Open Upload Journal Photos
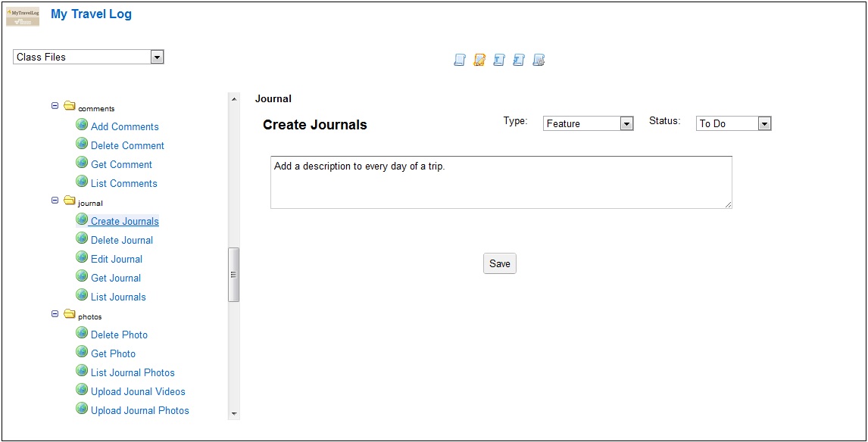The image size is (868, 442). coord(139,409)
